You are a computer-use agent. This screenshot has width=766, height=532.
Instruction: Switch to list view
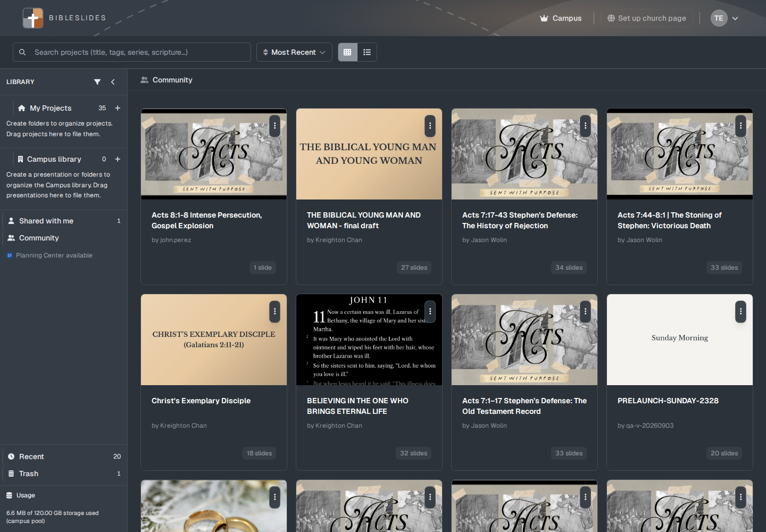(367, 52)
